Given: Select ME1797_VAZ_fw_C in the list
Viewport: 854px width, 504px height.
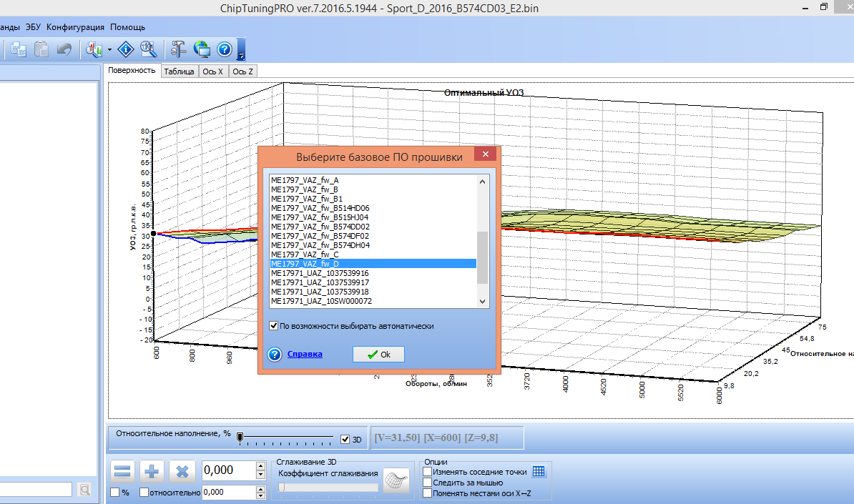Looking at the screenshot, I should click(x=373, y=255).
